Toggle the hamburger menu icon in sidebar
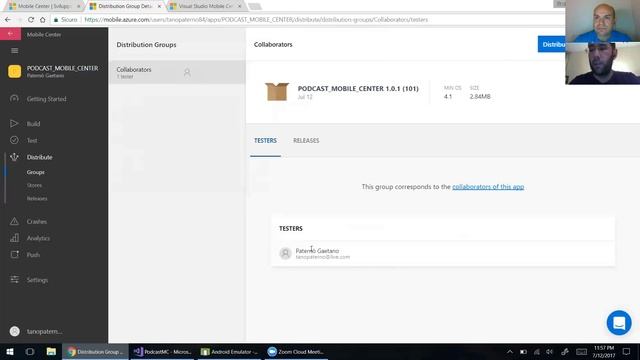640x360 pixels. 15,51
